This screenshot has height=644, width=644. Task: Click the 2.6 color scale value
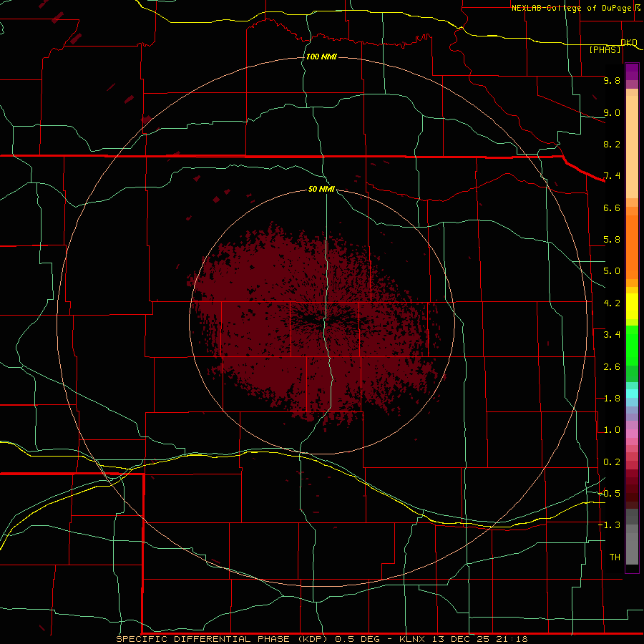click(x=612, y=367)
